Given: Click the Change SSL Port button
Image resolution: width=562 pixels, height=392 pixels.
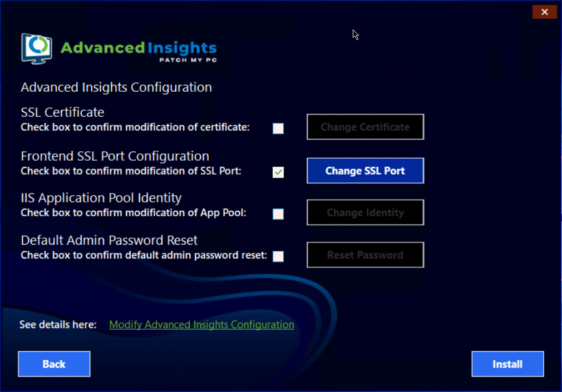Looking at the screenshot, I should (365, 171).
